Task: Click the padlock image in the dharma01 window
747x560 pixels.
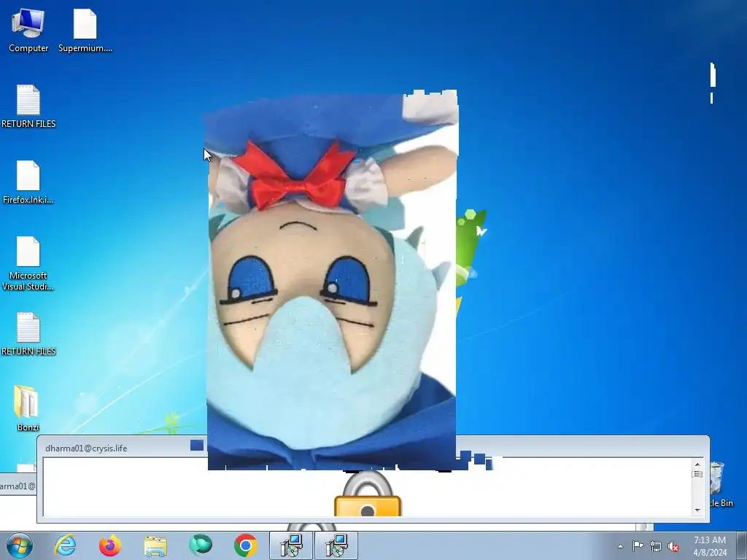Action: pos(368,494)
